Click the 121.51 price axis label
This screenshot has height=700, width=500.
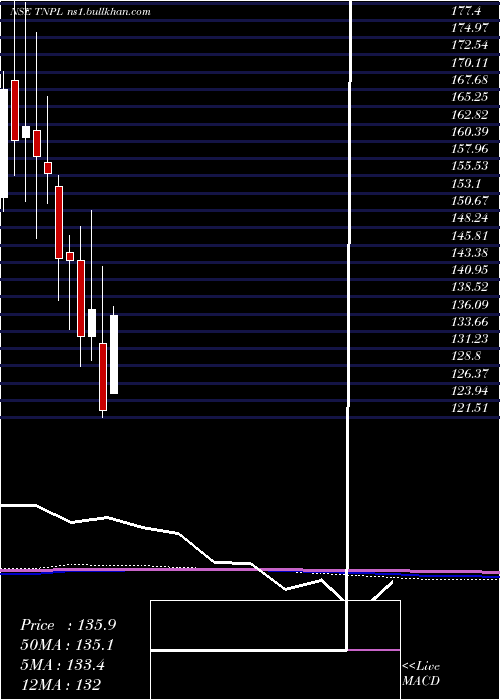pyautogui.click(x=470, y=408)
